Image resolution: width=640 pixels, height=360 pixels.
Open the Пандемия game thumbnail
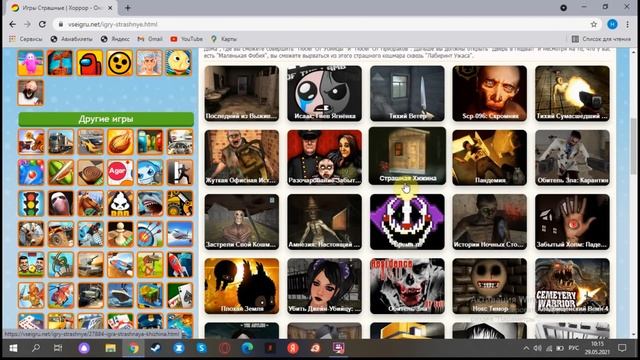click(489, 158)
